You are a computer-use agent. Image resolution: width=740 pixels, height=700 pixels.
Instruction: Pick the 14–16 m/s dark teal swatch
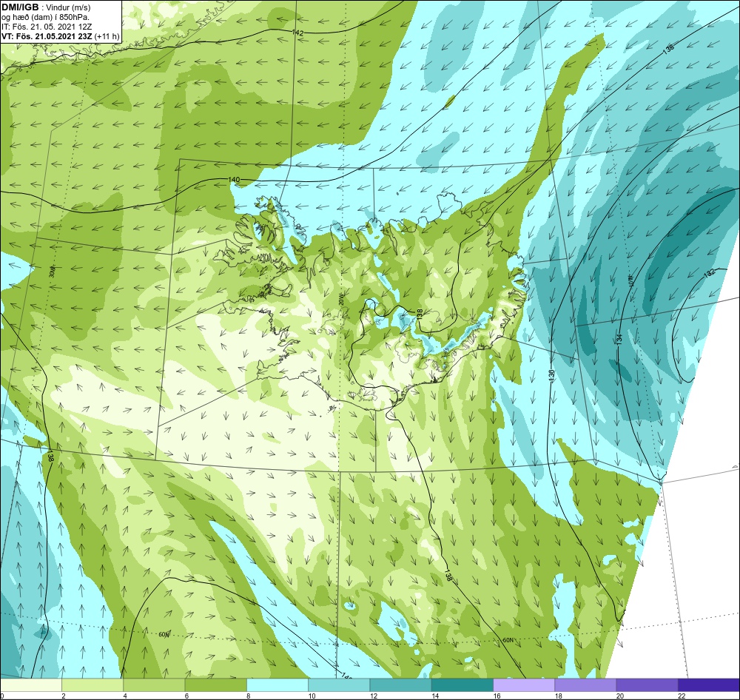tap(462, 684)
